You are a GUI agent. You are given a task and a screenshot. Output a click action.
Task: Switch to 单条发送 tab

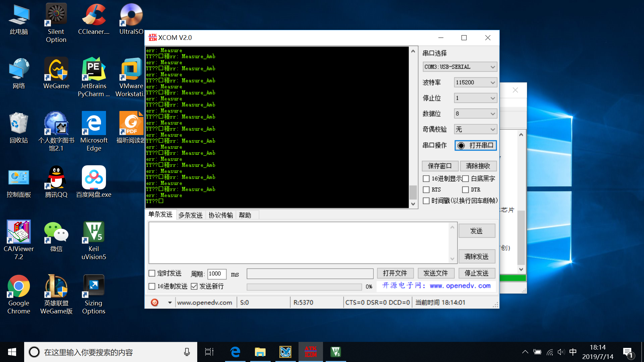pyautogui.click(x=160, y=215)
